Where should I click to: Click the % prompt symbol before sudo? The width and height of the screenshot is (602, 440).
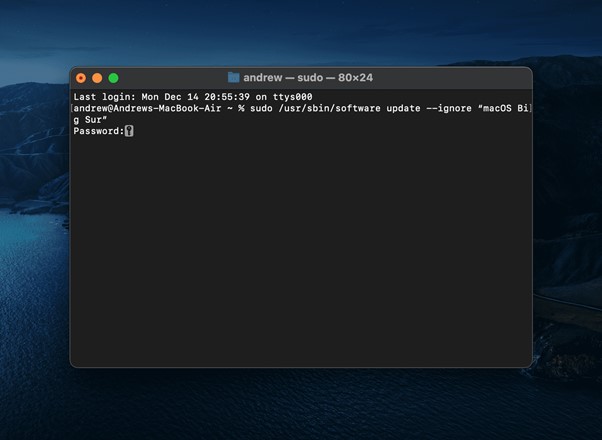click(241, 108)
